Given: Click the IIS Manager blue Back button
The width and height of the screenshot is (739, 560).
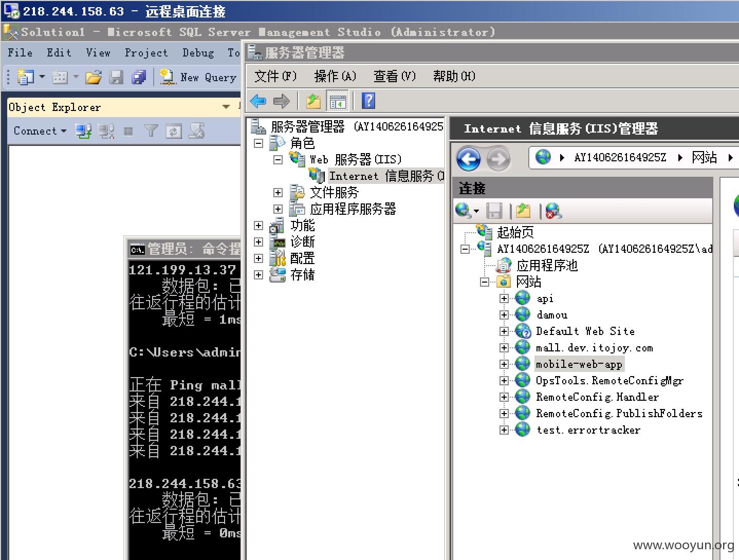Looking at the screenshot, I should (469, 159).
